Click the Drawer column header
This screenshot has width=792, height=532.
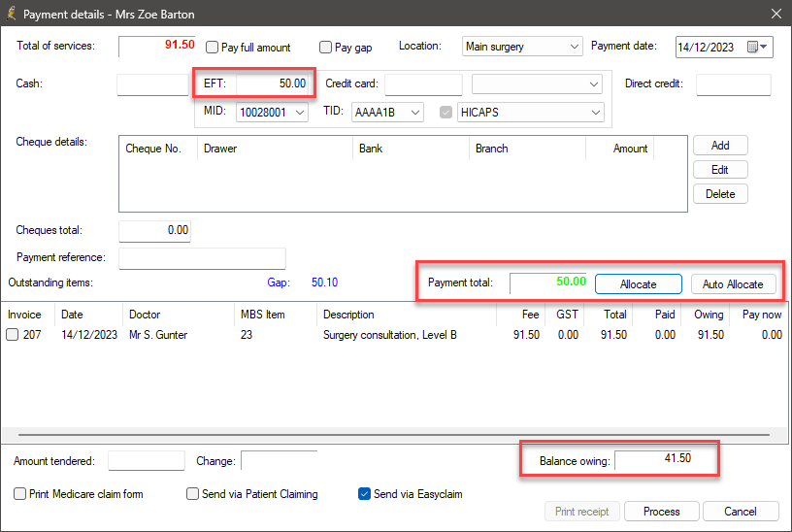(275, 149)
